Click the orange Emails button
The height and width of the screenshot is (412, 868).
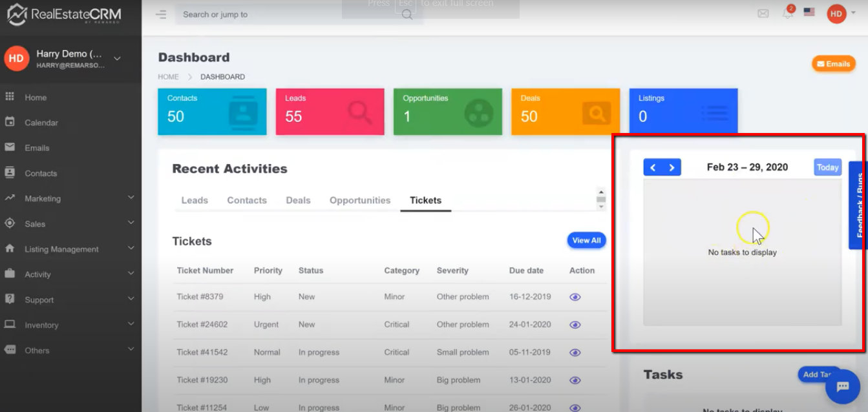pyautogui.click(x=833, y=64)
